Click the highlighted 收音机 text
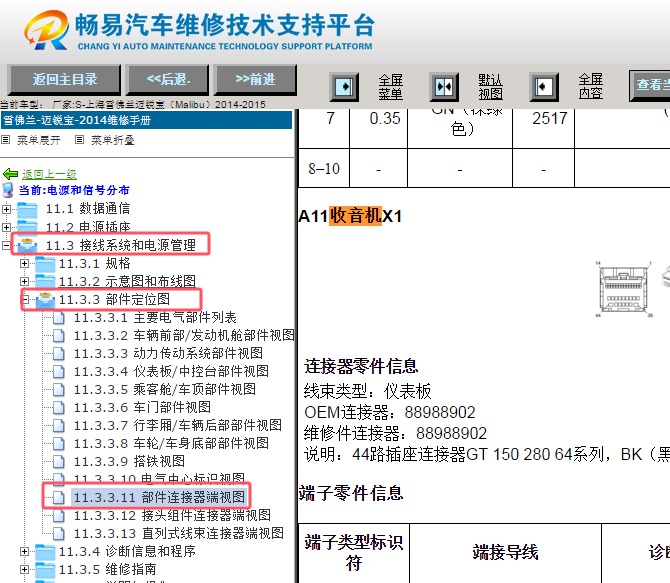The image size is (670, 583). click(x=356, y=215)
